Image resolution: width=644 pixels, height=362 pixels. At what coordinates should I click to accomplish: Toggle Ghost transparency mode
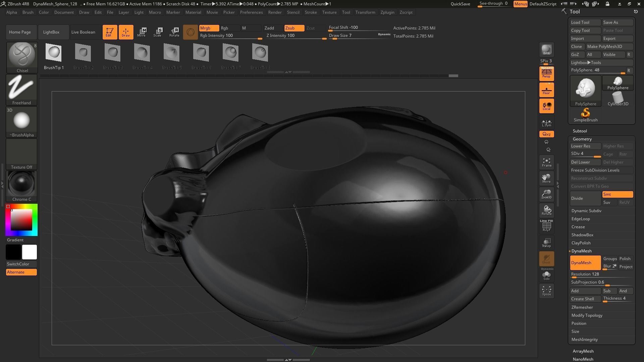[x=546, y=259]
